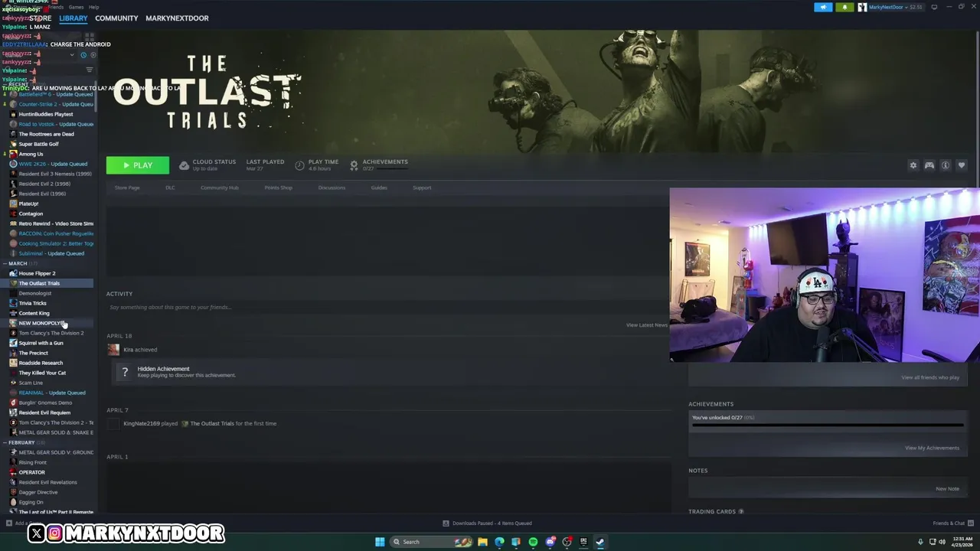
Task: Open the Friends menu
Action: 56,7
